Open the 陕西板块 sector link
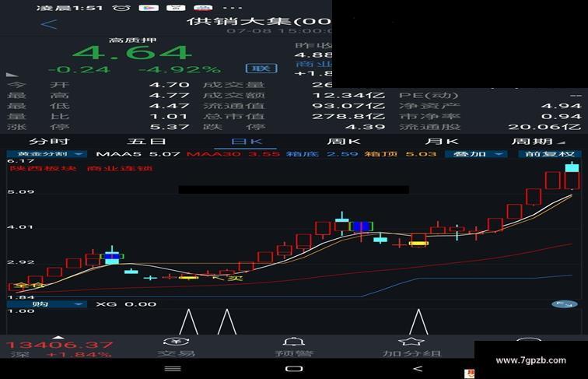 pyautogui.click(x=43, y=168)
